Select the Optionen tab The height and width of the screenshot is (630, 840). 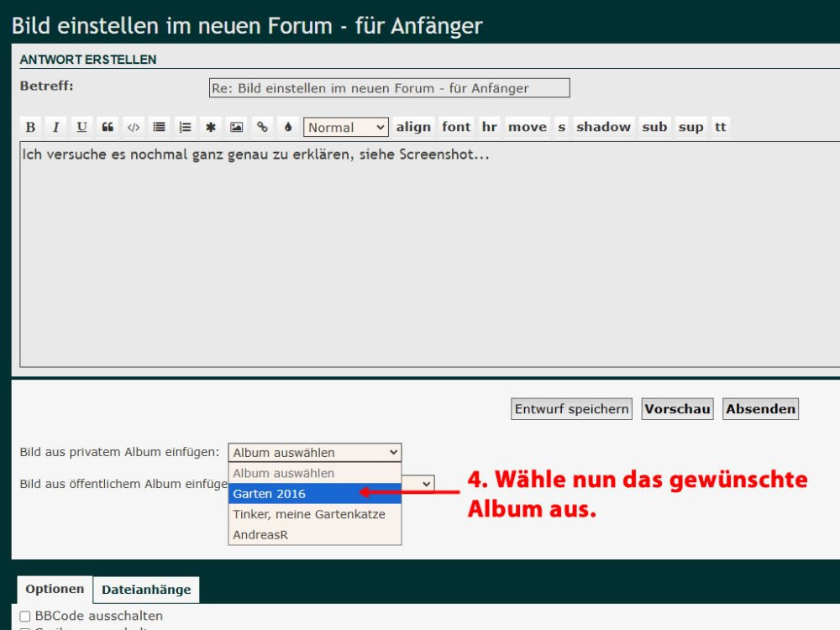click(55, 589)
